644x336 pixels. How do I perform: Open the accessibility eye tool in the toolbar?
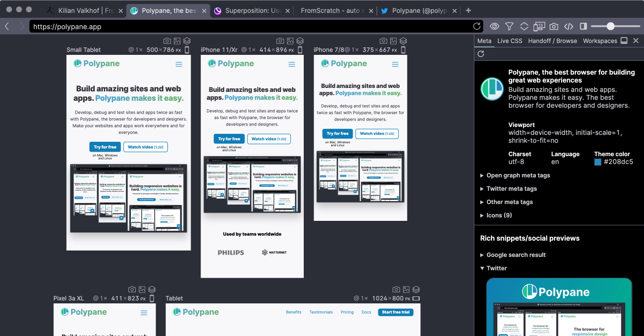click(x=494, y=26)
